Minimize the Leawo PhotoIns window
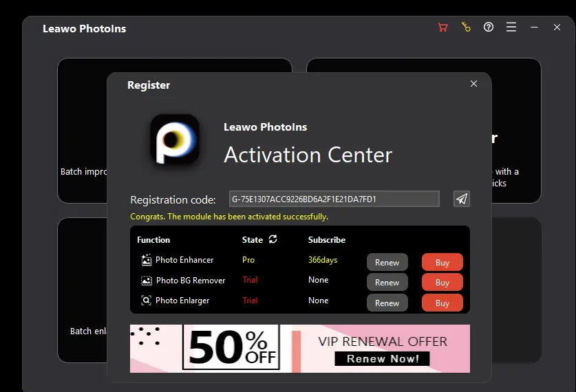576x392 pixels. click(x=534, y=27)
